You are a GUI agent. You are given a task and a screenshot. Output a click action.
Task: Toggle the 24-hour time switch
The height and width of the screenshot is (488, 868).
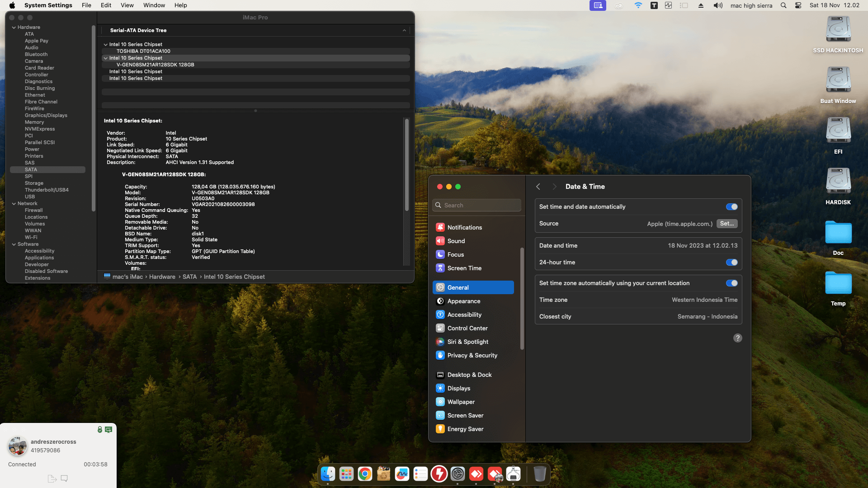pos(731,263)
